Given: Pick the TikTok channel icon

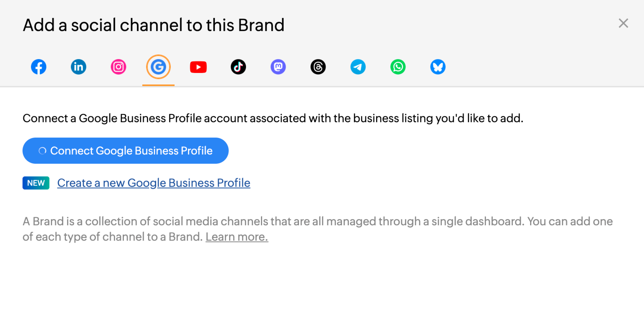Looking at the screenshot, I should click(x=238, y=67).
